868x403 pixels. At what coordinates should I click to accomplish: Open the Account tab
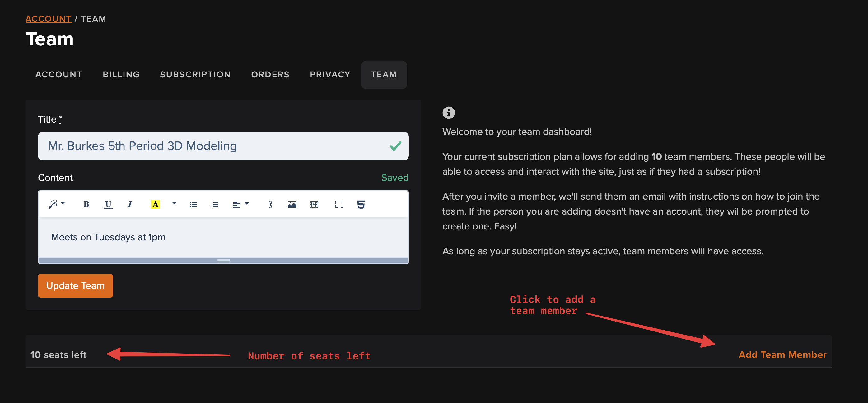59,74
